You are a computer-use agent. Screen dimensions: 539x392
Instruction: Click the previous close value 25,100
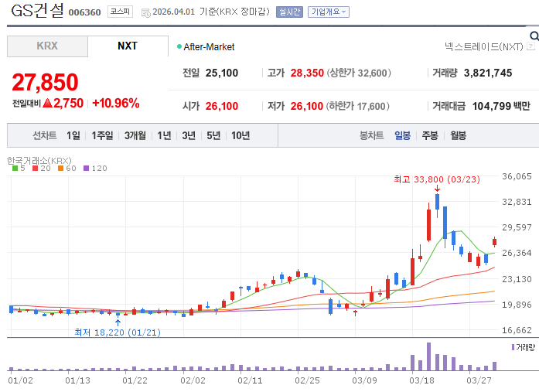click(x=222, y=73)
